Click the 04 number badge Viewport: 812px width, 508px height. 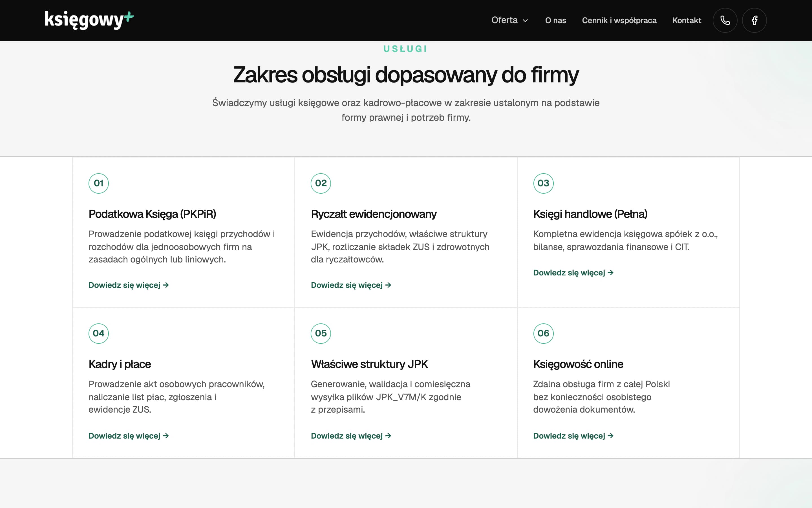[99, 333]
